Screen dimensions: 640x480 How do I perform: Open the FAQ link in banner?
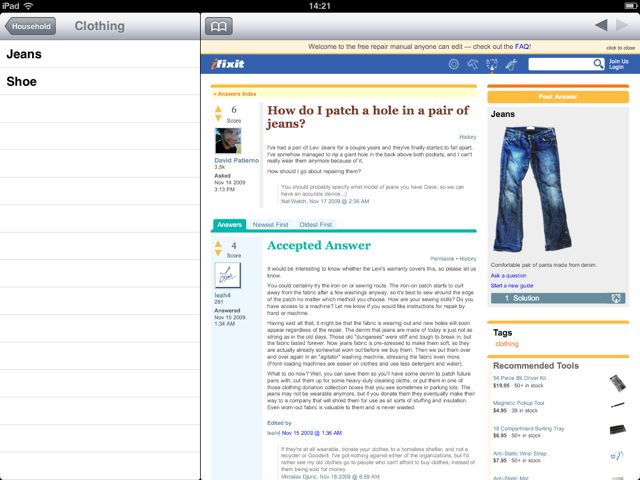[x=522, y=47]
